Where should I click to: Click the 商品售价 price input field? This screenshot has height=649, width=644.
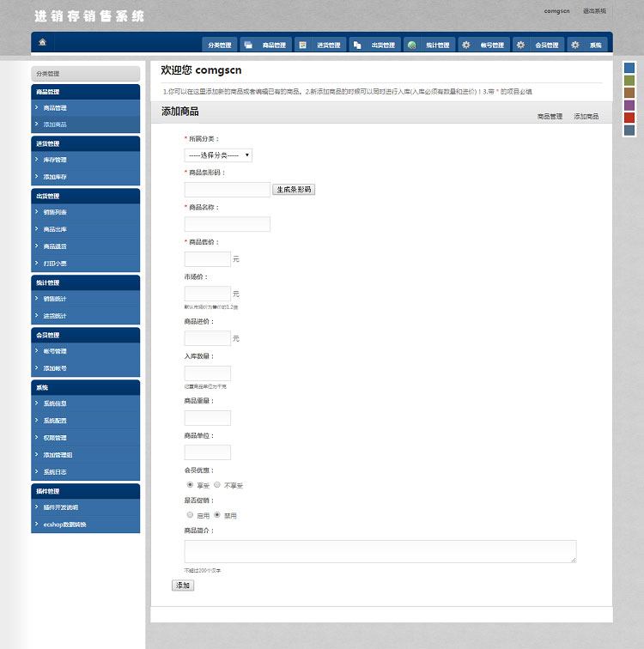[207, 259]
